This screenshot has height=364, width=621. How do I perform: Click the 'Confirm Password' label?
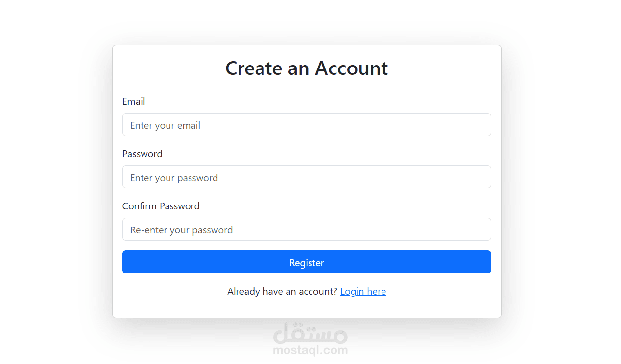click(x=161, y=206)
